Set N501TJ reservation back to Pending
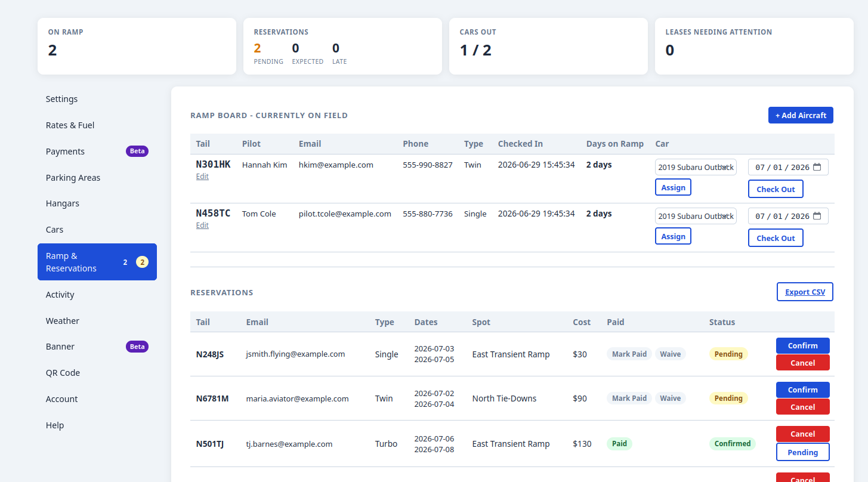The height and width of the screenshot is (482, 868). [x=802, y=452]
